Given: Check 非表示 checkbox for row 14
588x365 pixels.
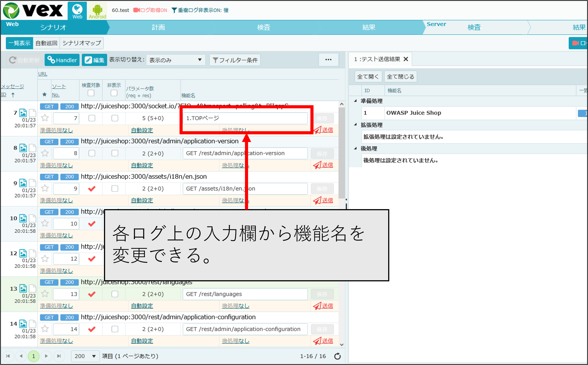Looking at the screenshot, I should (x=115, y=329).
